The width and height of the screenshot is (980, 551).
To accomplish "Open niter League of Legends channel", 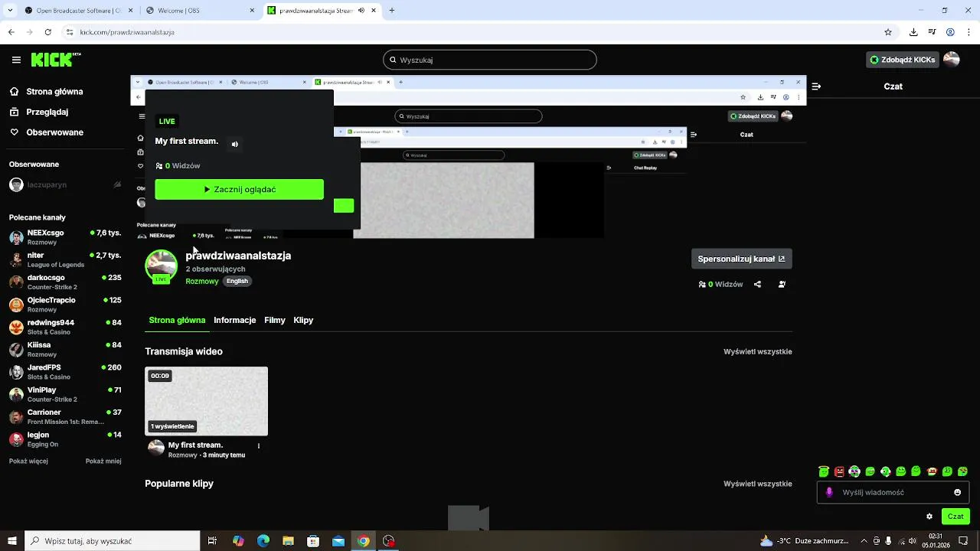I will pos(65,259).
